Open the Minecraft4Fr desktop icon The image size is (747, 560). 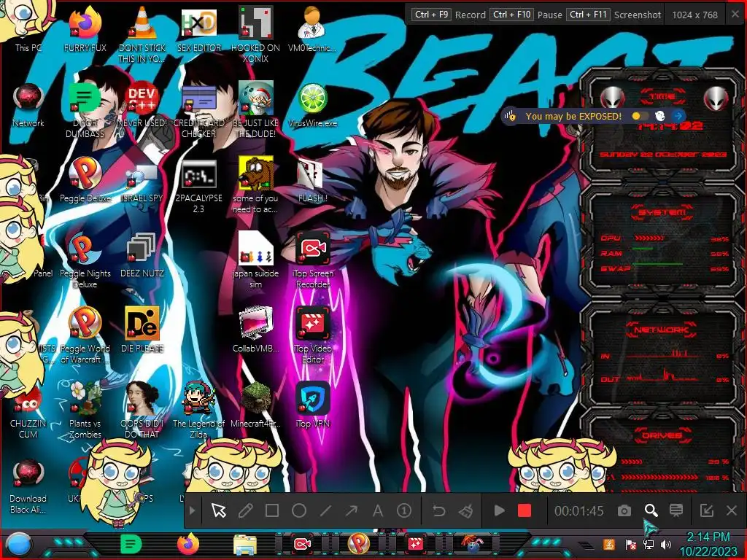tap(256, 398)
